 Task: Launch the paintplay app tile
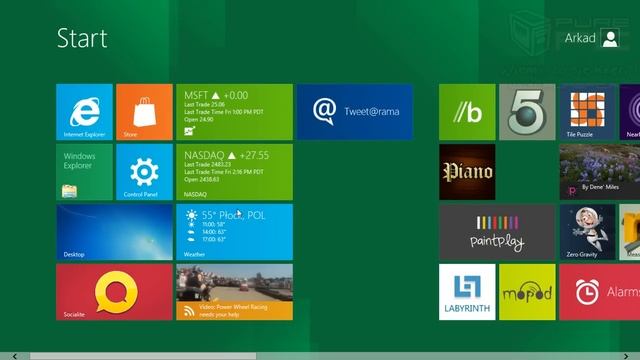point(497,232)
